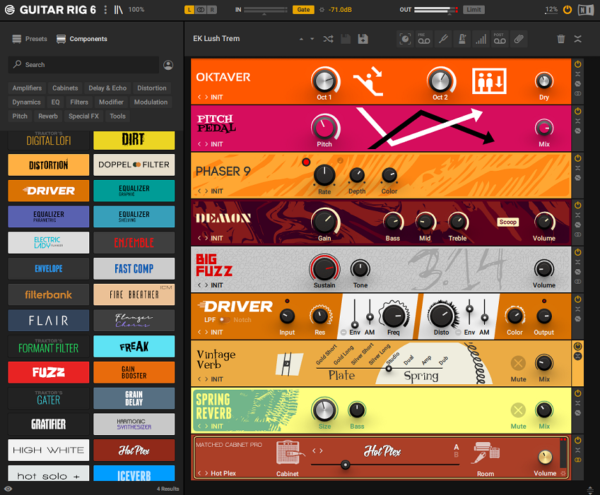Select the Pitch tag
600x495 pixels.
point(20,116)
